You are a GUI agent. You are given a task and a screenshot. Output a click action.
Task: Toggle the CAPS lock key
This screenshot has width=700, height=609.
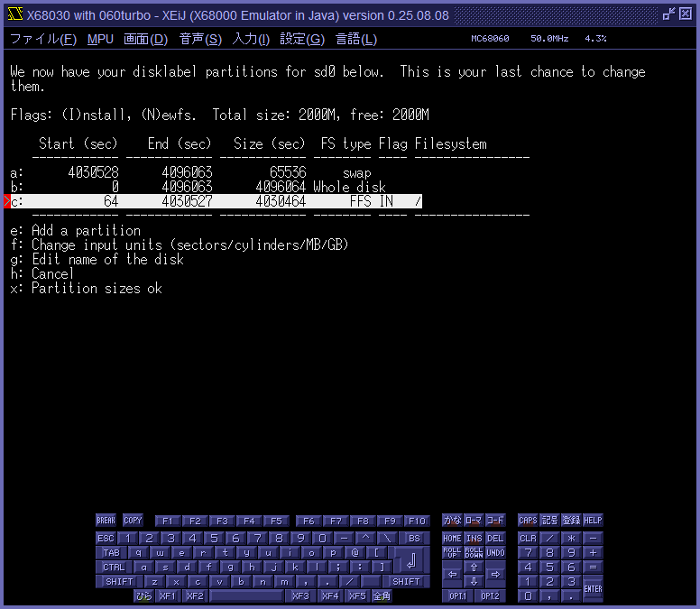point(528,521)
